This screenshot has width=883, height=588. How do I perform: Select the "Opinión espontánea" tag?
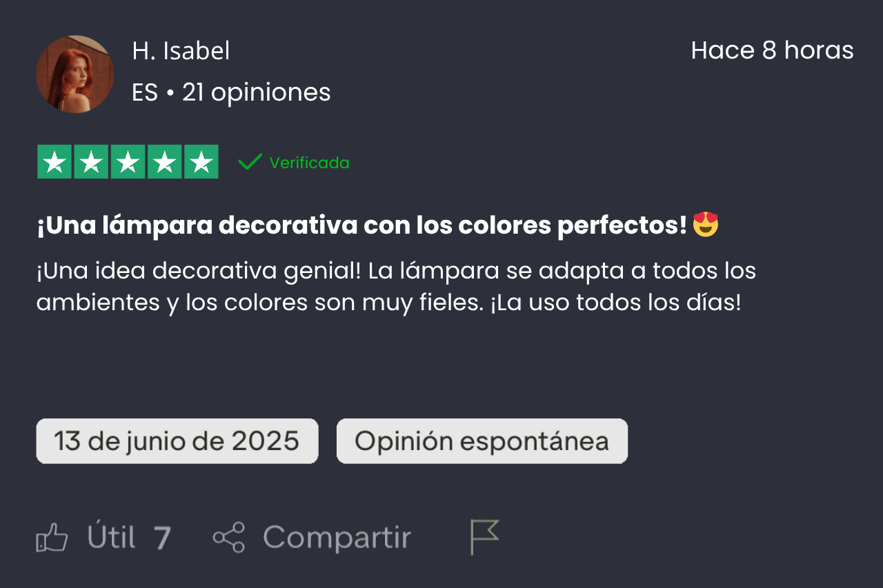point(482,441)
